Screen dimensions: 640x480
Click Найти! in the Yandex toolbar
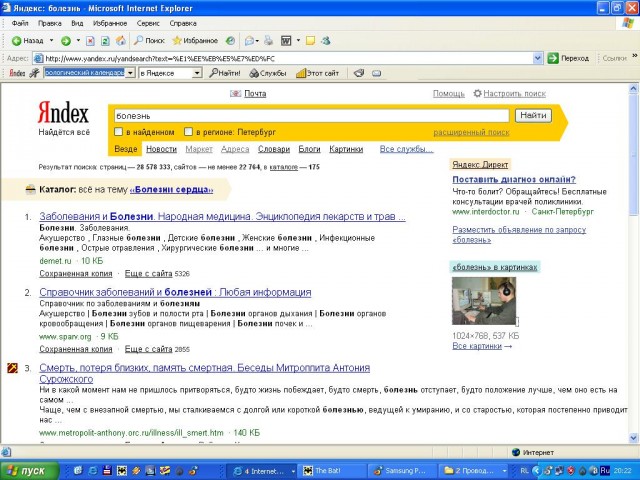[225, 73]
